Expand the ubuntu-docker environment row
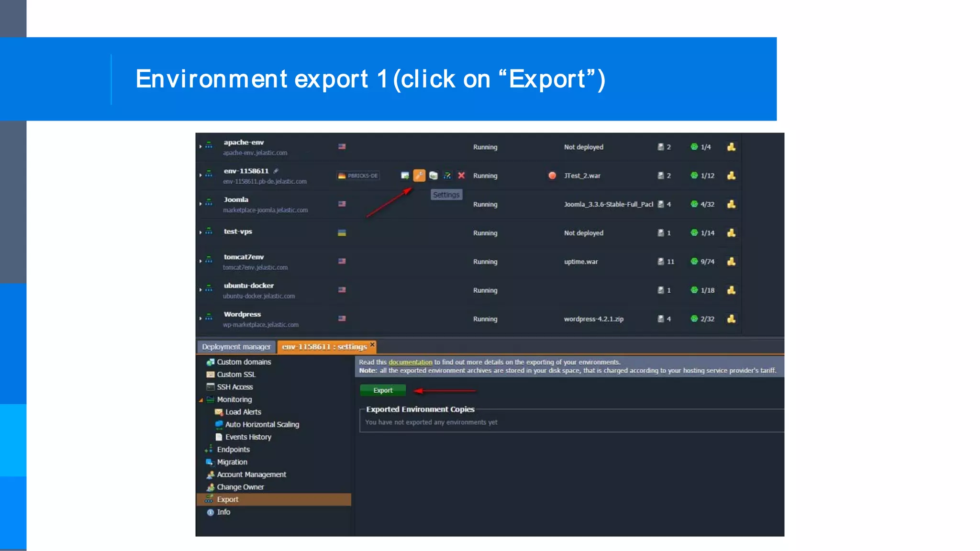 pos(200,290)
